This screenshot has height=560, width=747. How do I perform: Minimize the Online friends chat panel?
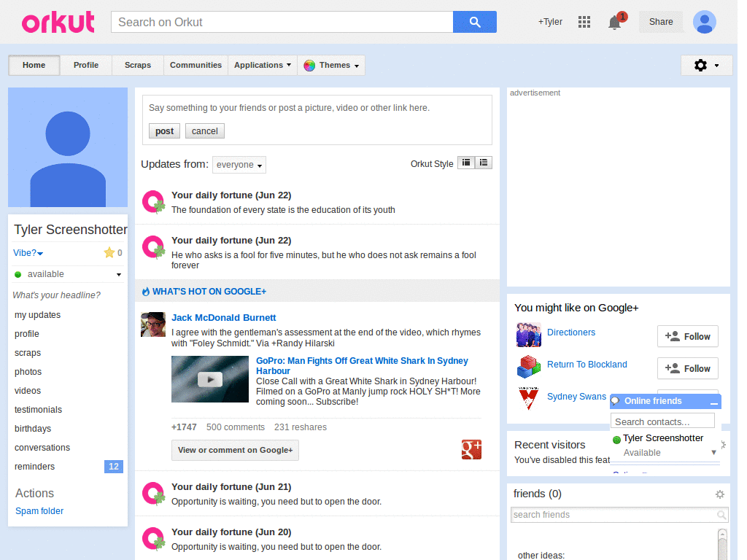[713, 402]
